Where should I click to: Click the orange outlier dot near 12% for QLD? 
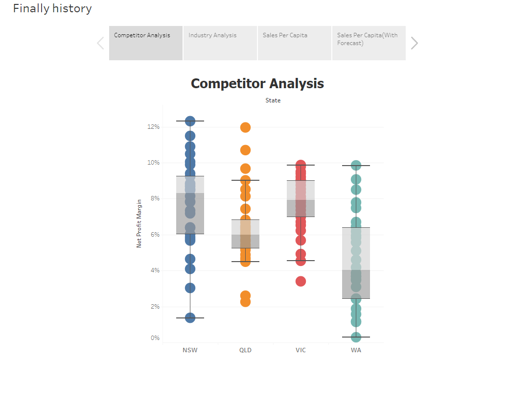pos(245,126)
